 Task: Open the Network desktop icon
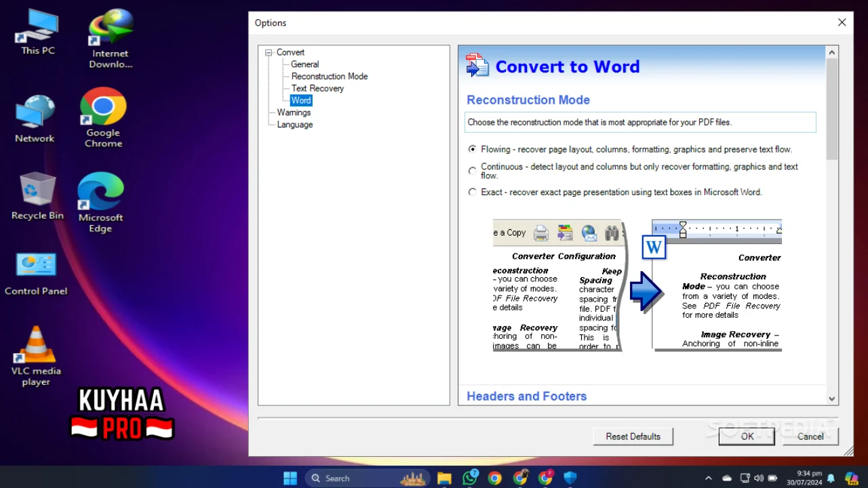coord(35,119)
